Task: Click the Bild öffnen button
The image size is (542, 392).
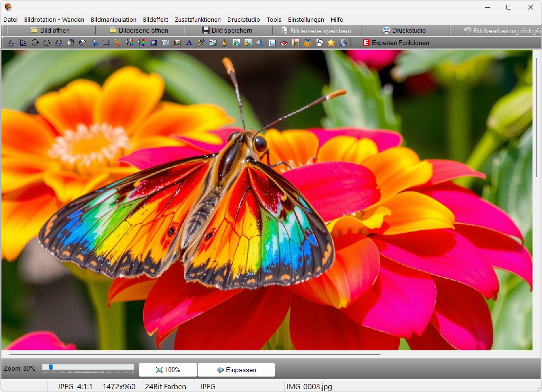Action: tap(50, 30)
